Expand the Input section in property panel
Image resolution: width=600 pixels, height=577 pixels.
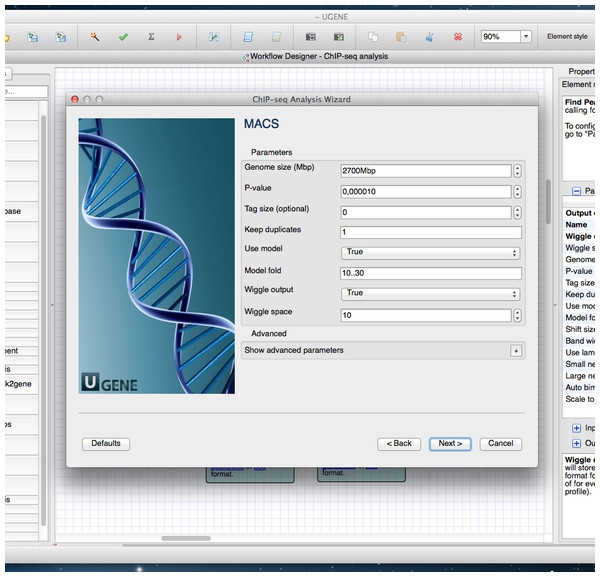point(576,428)
